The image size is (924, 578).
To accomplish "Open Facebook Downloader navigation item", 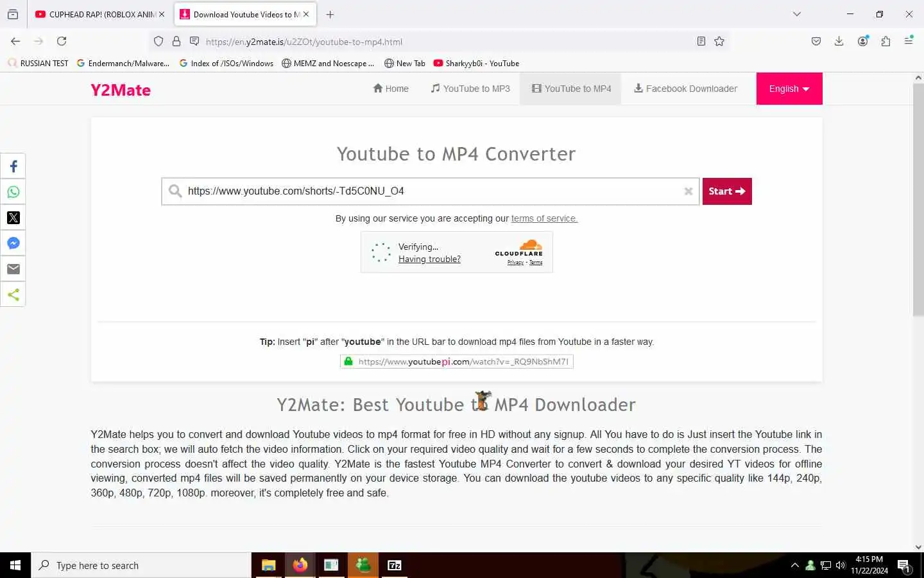I will click(685, 89).
